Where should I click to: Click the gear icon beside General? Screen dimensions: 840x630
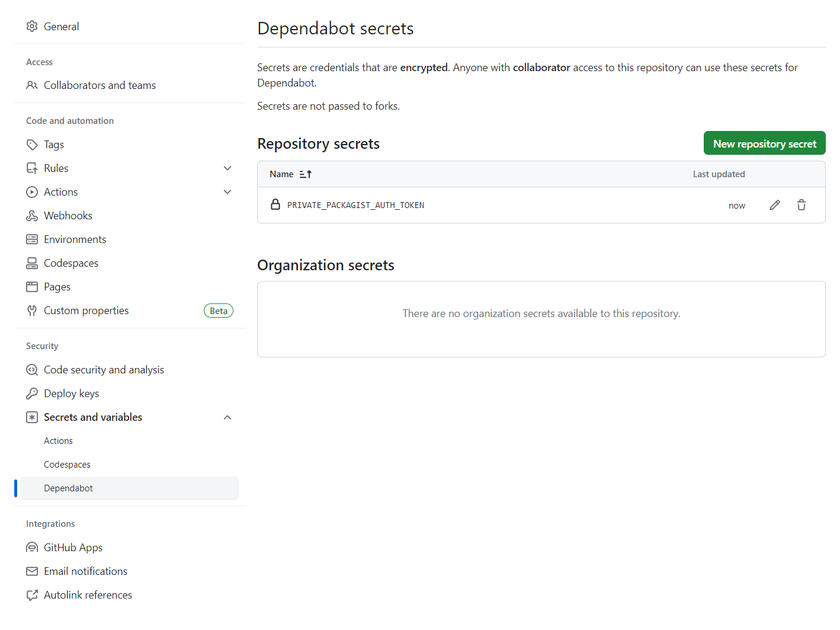click(x=32, y=27)
